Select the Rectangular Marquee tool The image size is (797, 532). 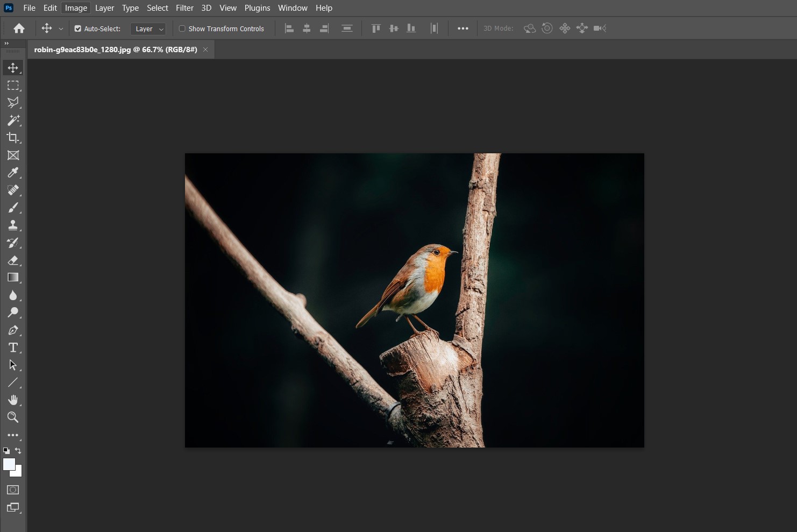(13, 86)
